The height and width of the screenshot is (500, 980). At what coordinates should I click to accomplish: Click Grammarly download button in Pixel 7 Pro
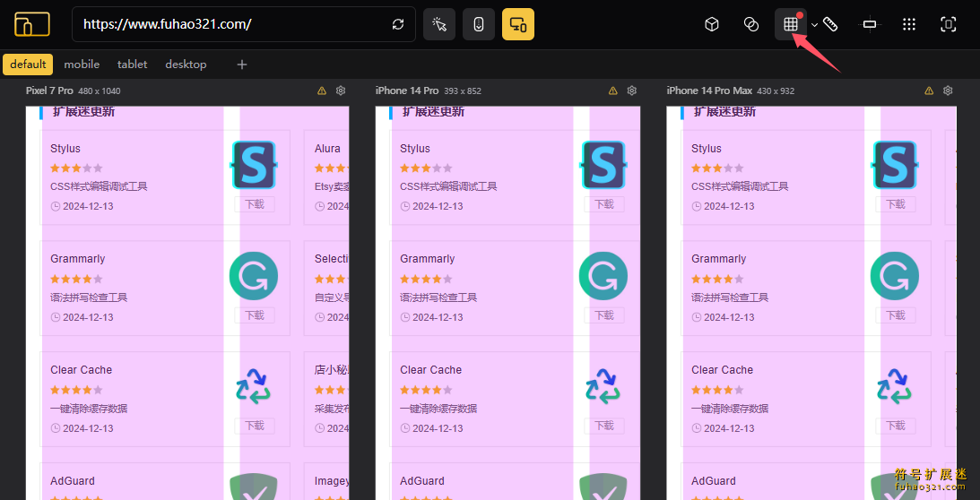(x=255, y=315)
